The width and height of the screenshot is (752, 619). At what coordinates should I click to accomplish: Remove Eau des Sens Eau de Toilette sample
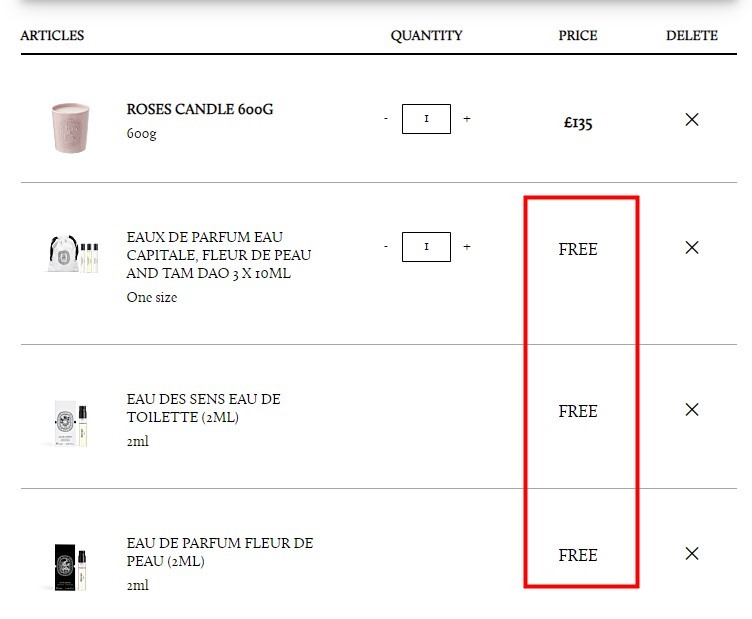692,409
